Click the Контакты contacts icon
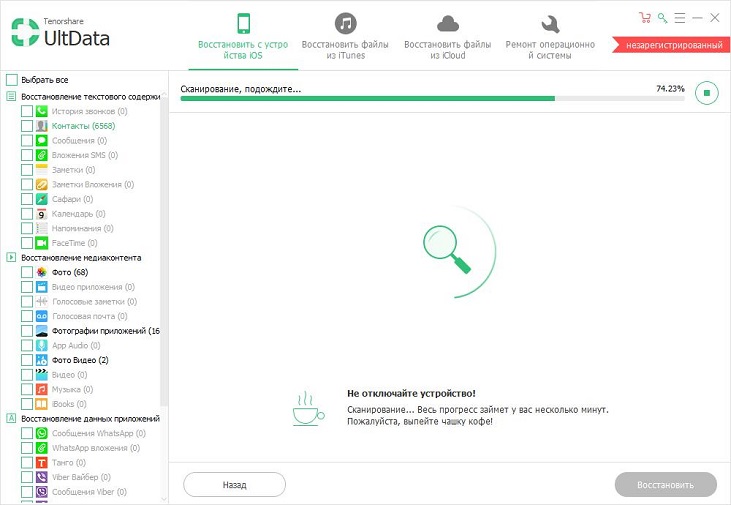 (x=41, y=126)
